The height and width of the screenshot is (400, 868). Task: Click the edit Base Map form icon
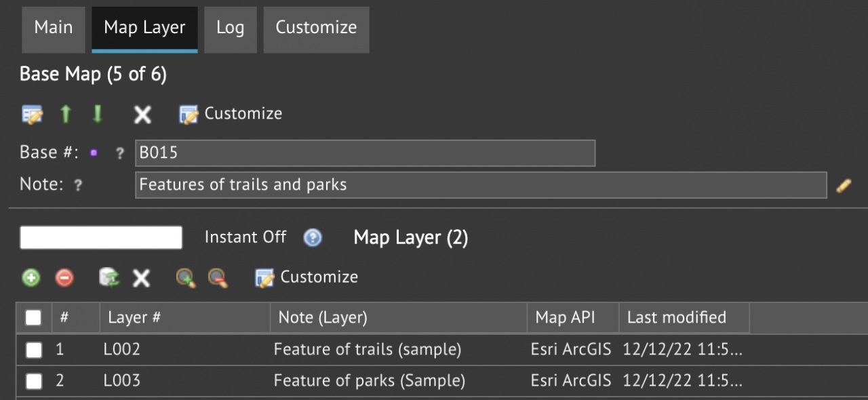pos(32,114)
